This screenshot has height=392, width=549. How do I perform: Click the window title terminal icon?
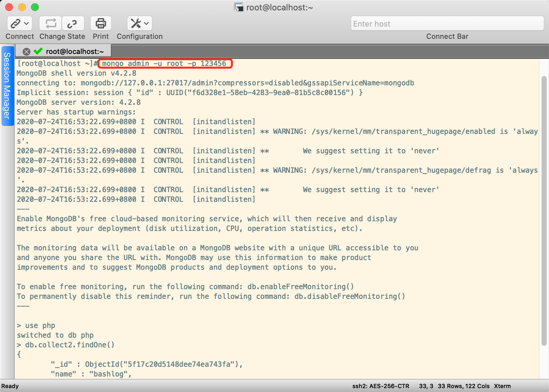click(239, 7)
